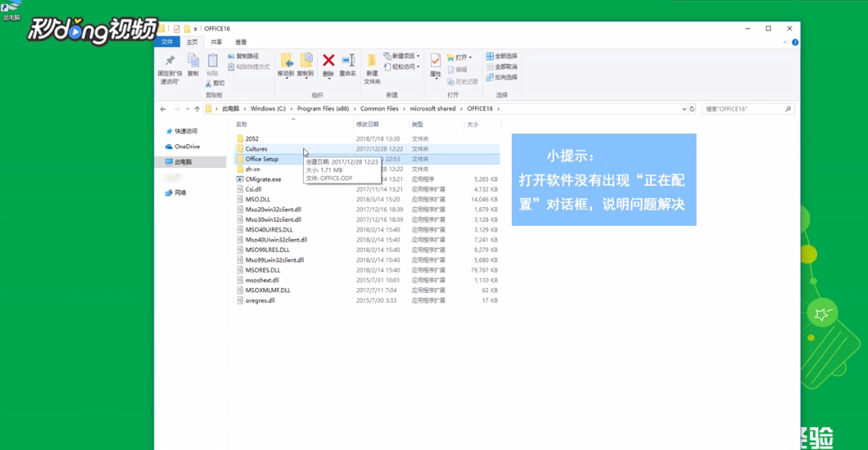868x450 pixels.
Task: Click Common Files breadcrumb
Action: [379, 109]
